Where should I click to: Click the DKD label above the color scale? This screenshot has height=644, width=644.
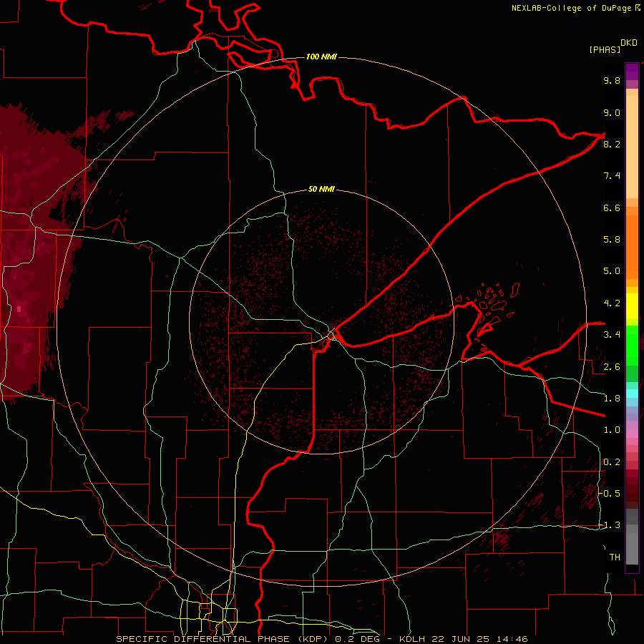629,43
